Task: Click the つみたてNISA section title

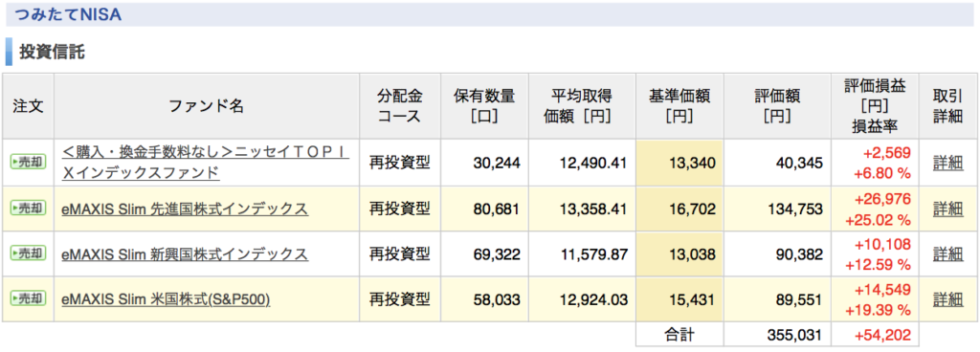Action: coord(68,15)
